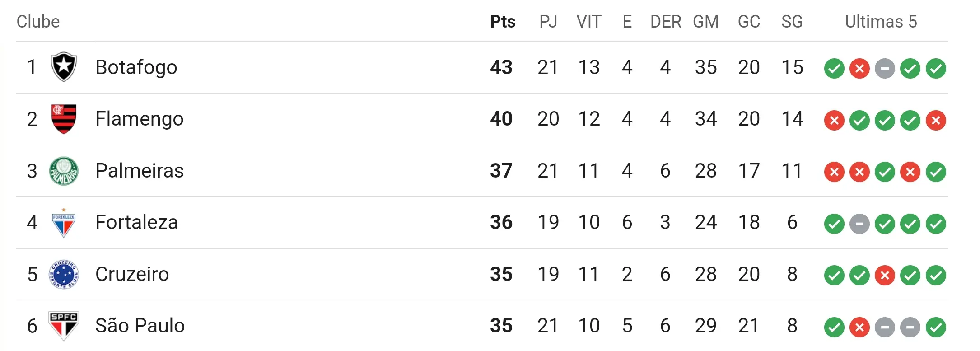Click the Pts column header
980x351 pixels.
(503, 22)
